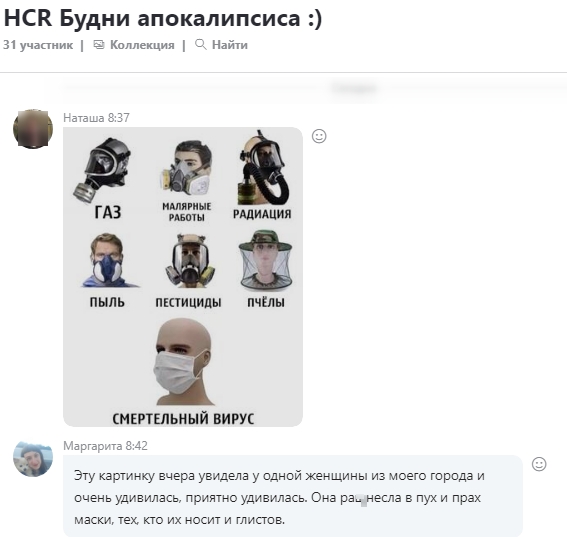
Task: Select Маргарита's text message bubble
Action: 293,496
